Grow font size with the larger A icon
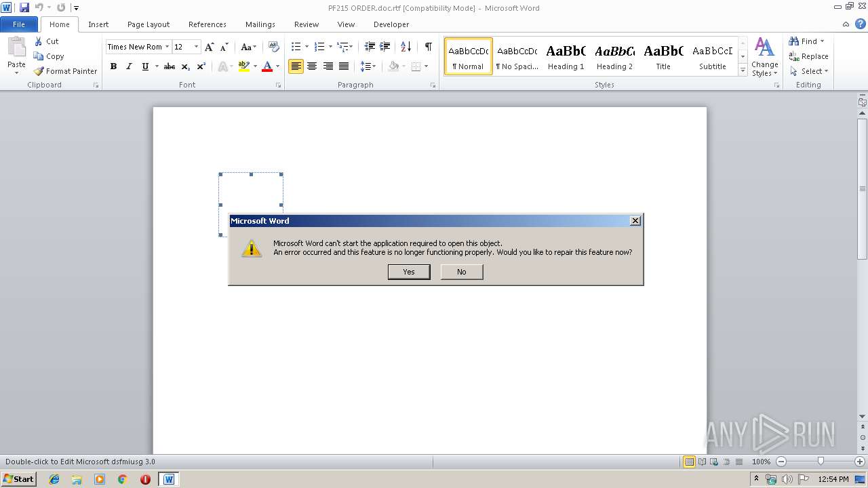This screenshot has width=868, height=488. (210, 47)
